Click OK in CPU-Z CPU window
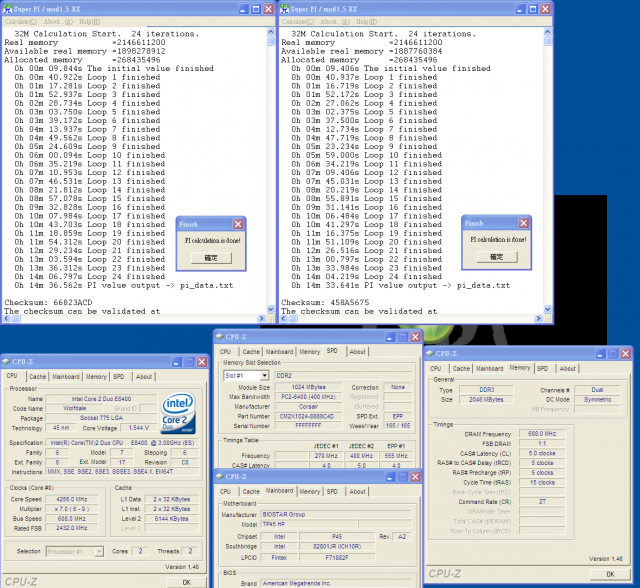The width and height of the screenshot is (640, 588). coord(187,582)
